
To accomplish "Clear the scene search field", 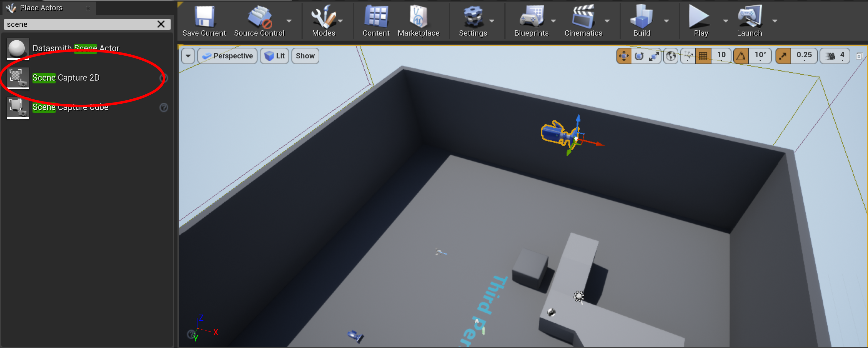I will tap(161, 24).
